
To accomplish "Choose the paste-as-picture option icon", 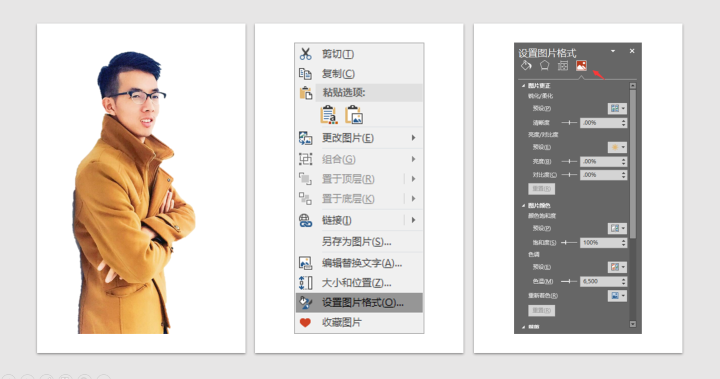I will pyautogui.click(x=354, y=115).
